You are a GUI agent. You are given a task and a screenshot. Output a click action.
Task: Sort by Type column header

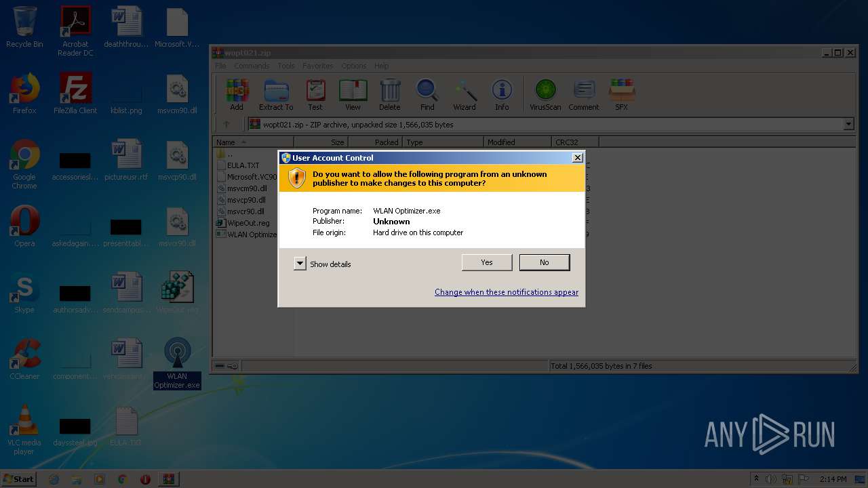coord(443,142)
